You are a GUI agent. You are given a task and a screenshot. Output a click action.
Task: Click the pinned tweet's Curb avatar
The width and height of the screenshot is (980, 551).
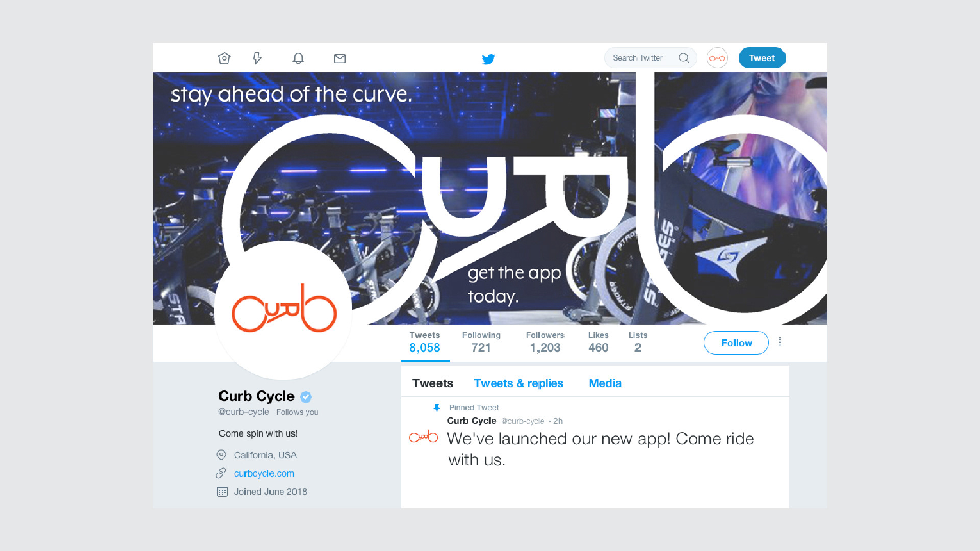(x=424, y=437)
